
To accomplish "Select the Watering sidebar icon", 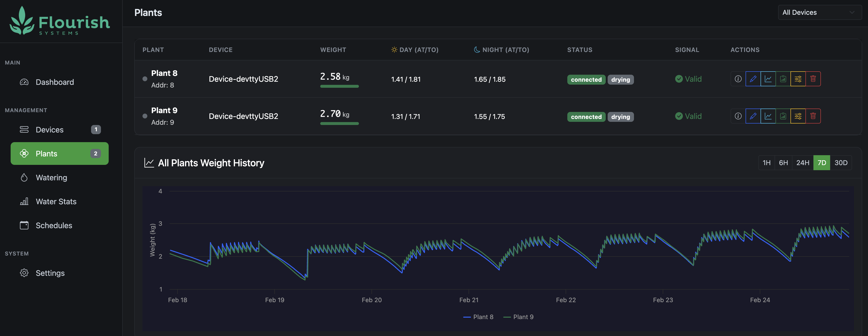I will pyautogui.click(x=24, y=177).
